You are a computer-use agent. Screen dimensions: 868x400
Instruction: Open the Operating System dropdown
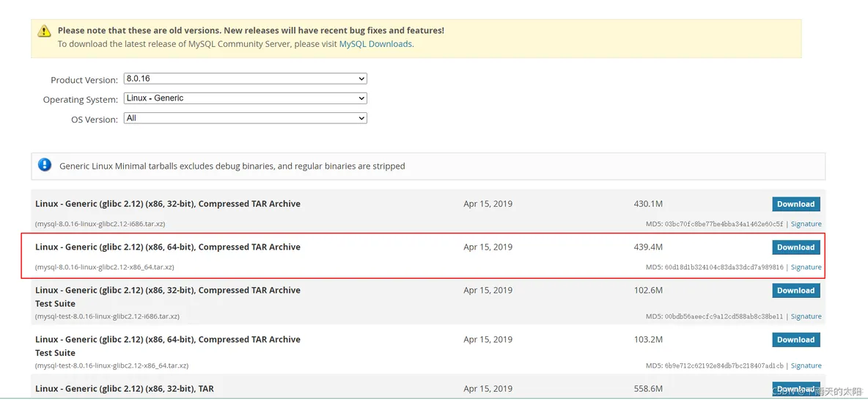[x=246, y=98]
